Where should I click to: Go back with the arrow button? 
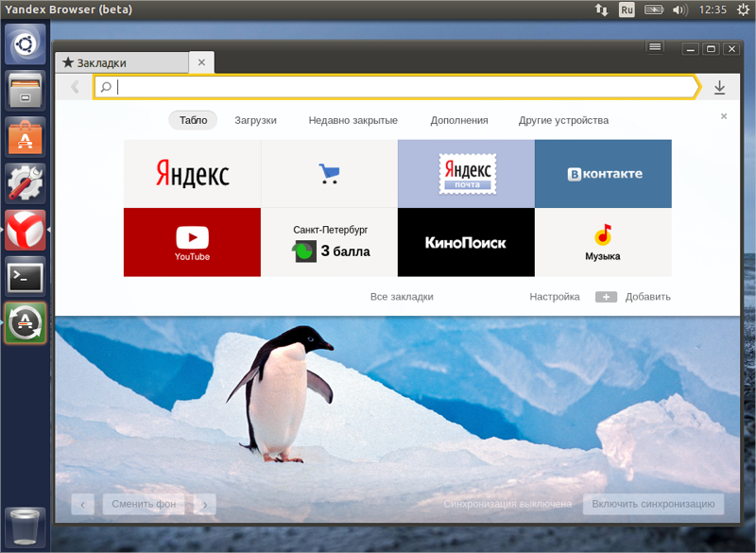(76, 87)
